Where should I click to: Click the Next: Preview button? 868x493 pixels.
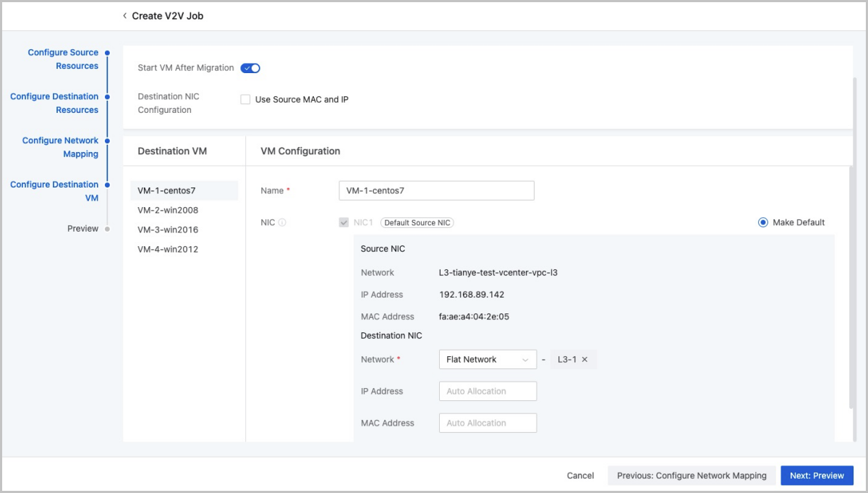click(817, 476)
